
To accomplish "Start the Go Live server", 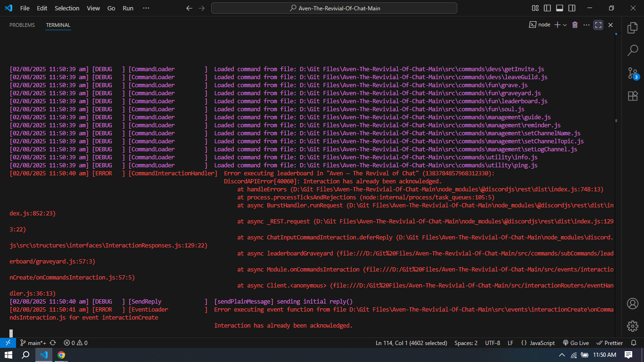I will (x=576, y=343).
